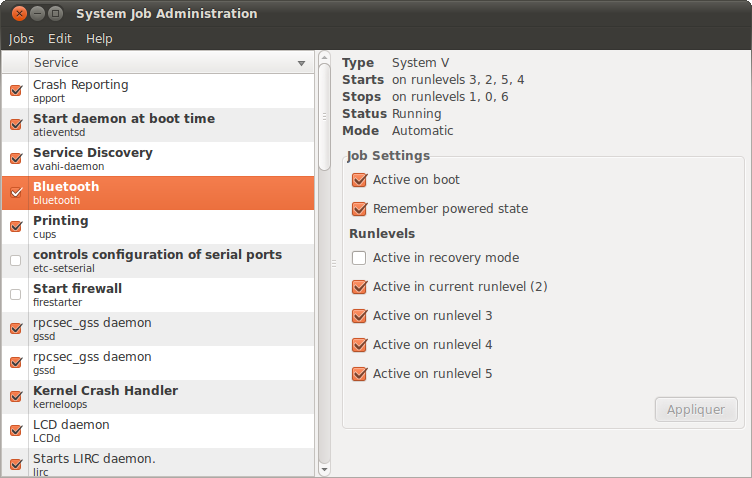Open the Jobs menu

click(x=21, y=38)
